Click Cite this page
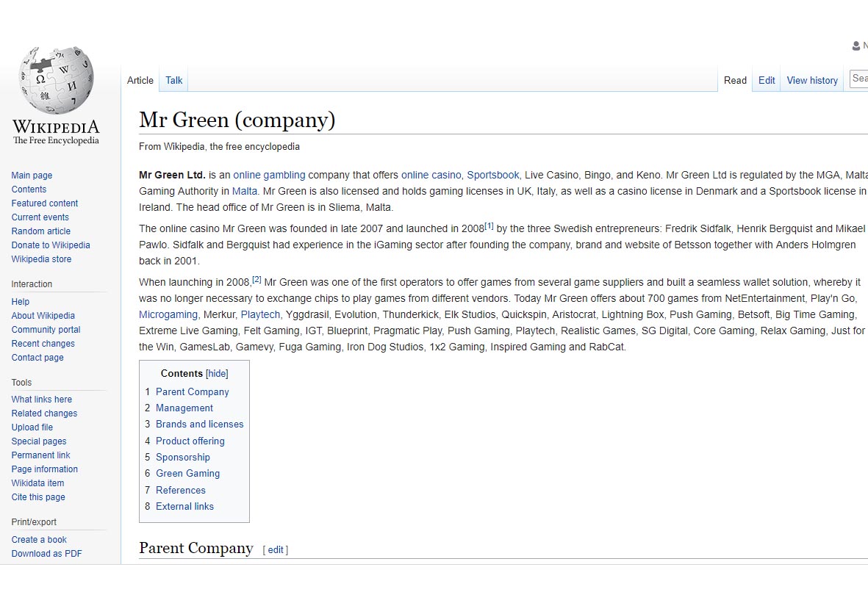Image resolution: width=868 pixels, height=603 pixels. click(x=38, y=497)
